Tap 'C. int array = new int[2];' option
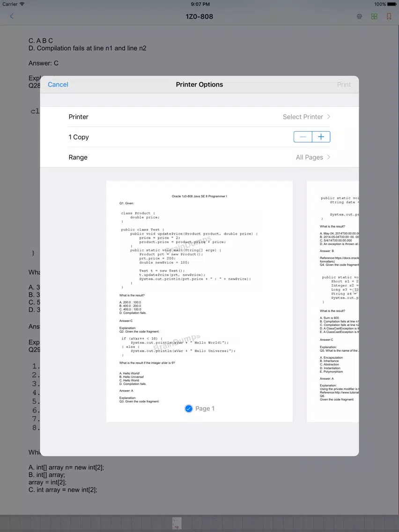The image size is (399, 532). 63,489
